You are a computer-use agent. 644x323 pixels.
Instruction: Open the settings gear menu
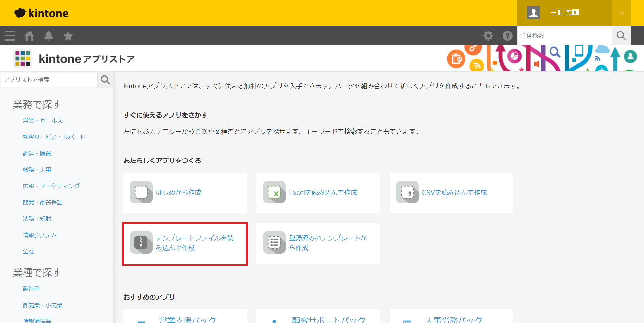(x=488, y=36)
